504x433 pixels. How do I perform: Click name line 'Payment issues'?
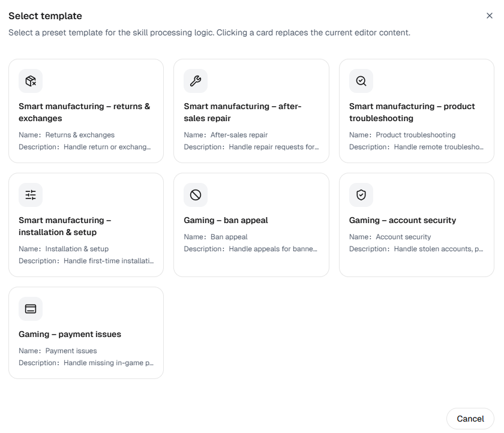pos(71,351)
